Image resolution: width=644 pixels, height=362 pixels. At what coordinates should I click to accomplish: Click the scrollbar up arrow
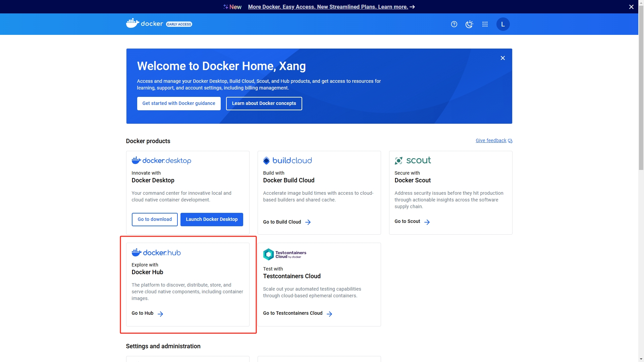coord(641,3)
